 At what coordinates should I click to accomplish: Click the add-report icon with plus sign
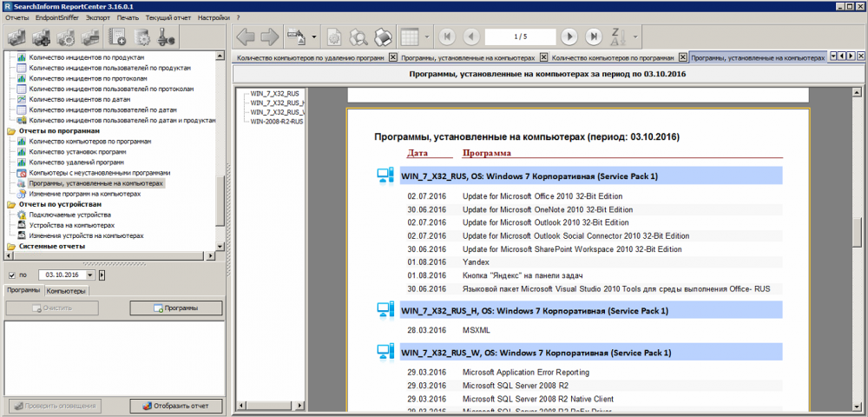click(42, 37)
